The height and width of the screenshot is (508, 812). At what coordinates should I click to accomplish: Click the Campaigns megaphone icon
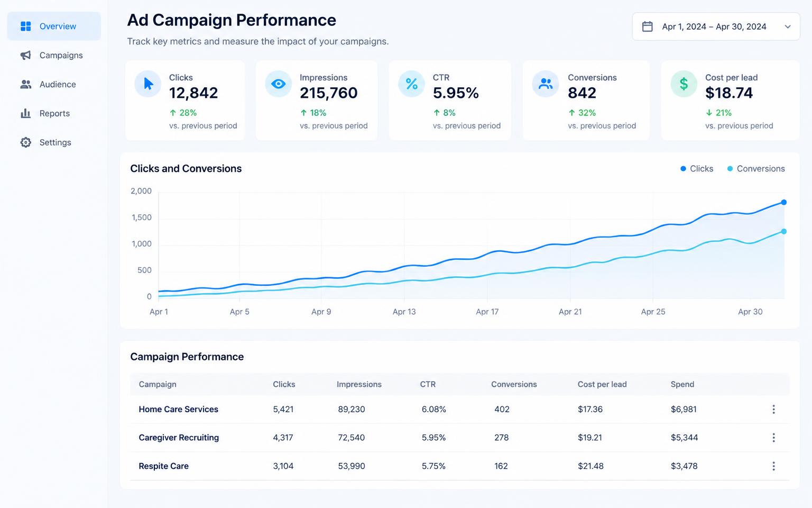coord(25,56)
